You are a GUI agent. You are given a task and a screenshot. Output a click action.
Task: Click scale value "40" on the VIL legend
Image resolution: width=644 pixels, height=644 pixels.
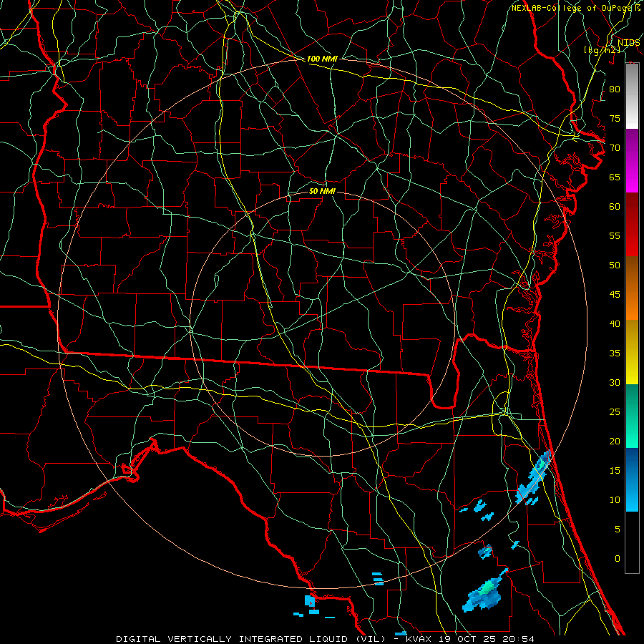tap(615, 323)
